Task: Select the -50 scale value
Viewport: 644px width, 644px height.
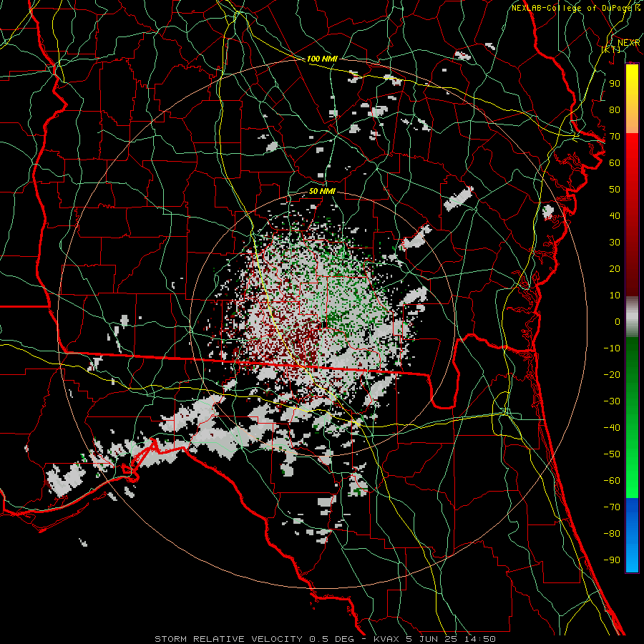Action: pyautogui.click(x=612, y=454)
